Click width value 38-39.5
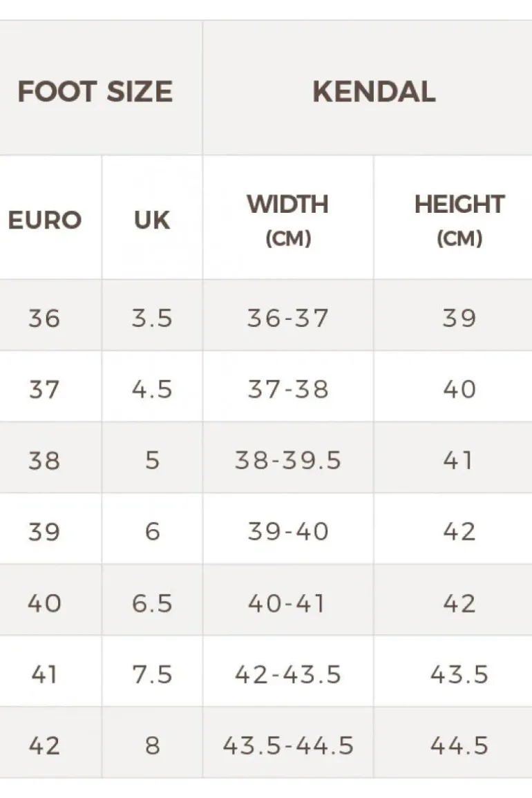The image size is (532, 798). tap(287, 461)
